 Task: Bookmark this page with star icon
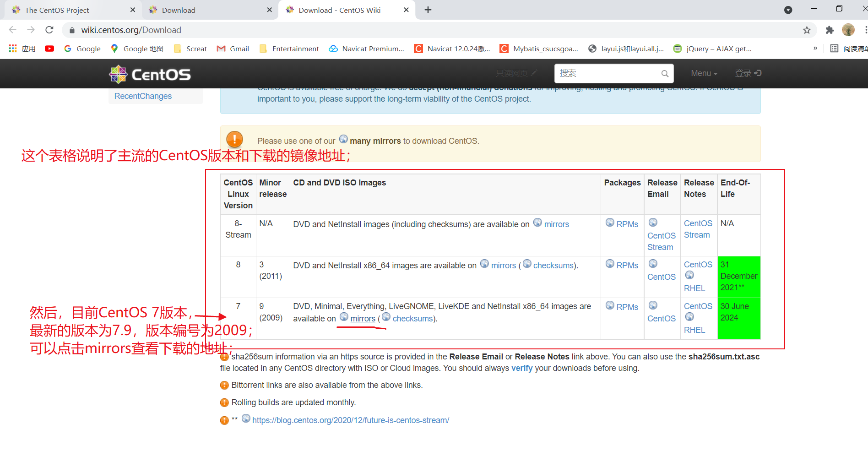pos(807,30)
